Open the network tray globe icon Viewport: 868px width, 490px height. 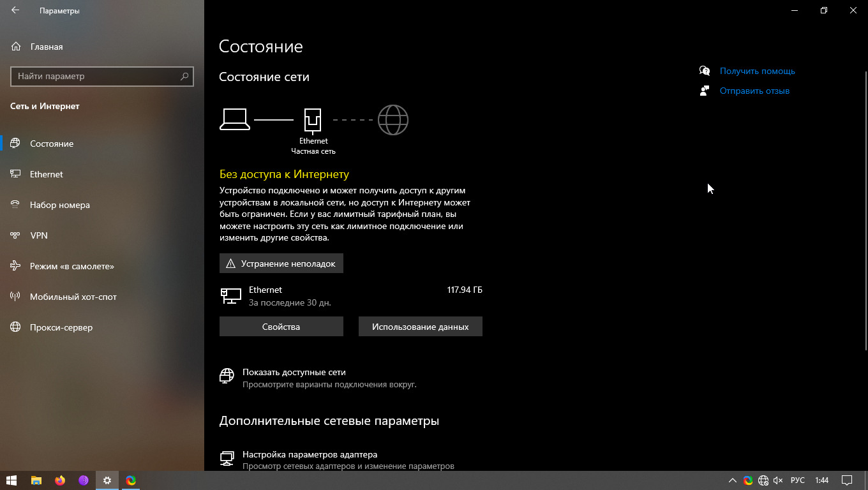(763, 480)
